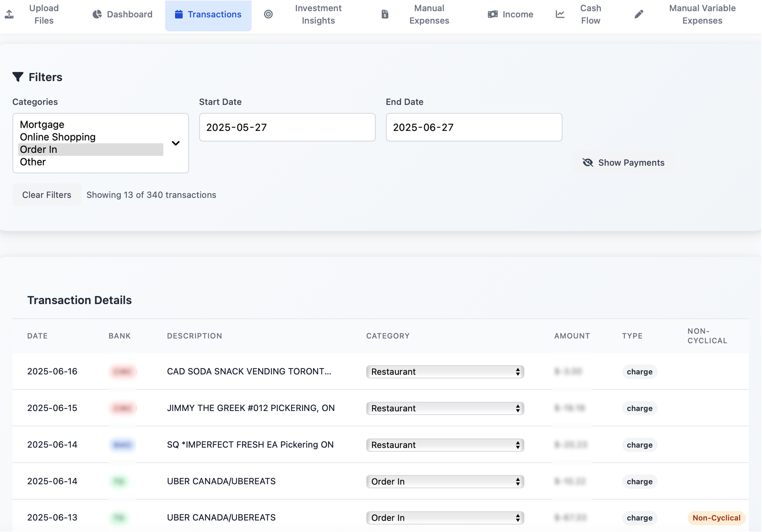Click the Upload Files upload icon
The image size is (762, 532).
click(9, 14)
